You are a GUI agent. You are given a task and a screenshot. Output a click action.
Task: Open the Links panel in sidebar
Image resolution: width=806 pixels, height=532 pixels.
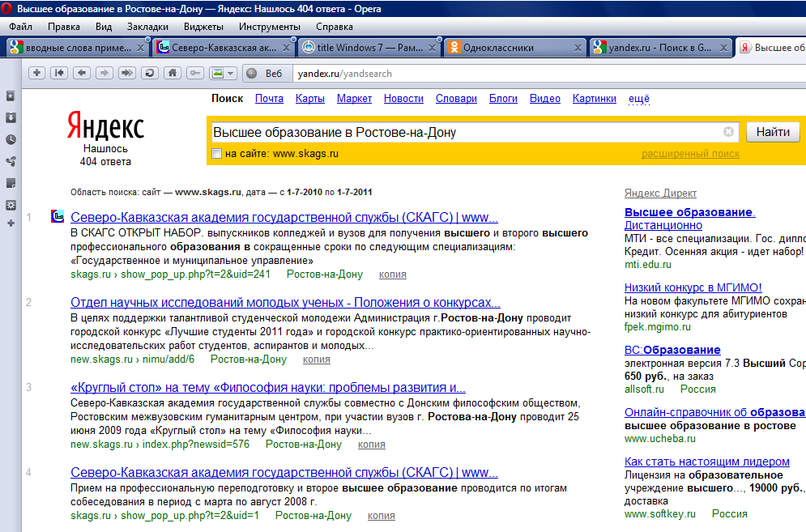[11, 161]
